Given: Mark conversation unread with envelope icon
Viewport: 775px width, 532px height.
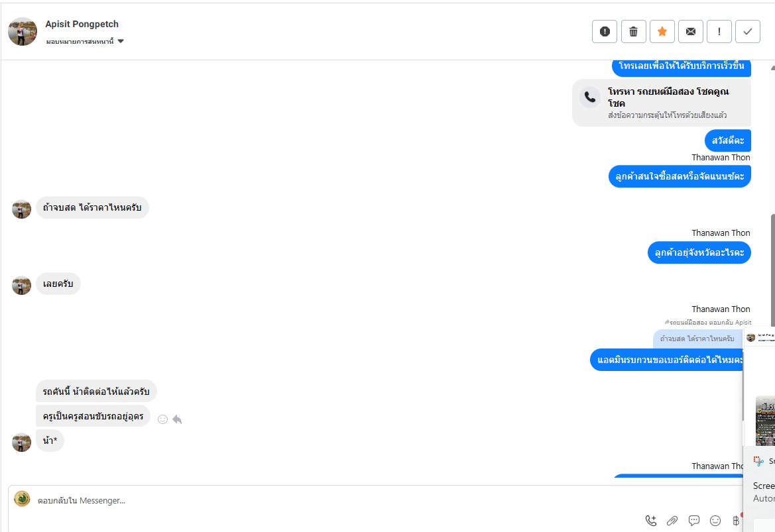Looking at the screenshot, I should pos(690,31).
